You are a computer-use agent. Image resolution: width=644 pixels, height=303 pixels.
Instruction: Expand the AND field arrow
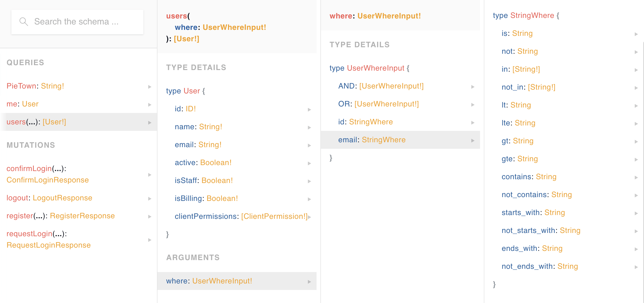pos(472,87)
